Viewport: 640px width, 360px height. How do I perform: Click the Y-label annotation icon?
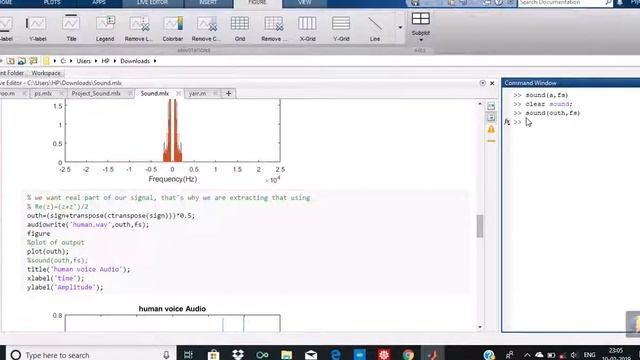(37, 28)
